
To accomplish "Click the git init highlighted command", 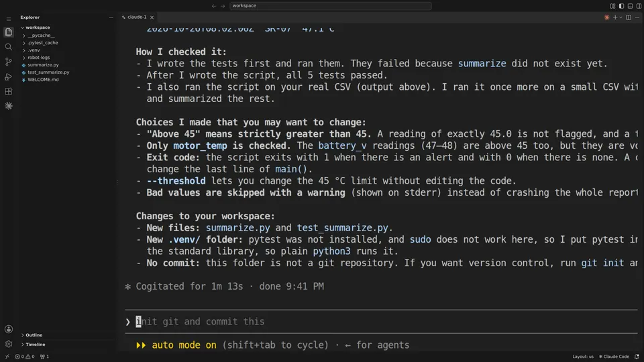I will 602,263.
